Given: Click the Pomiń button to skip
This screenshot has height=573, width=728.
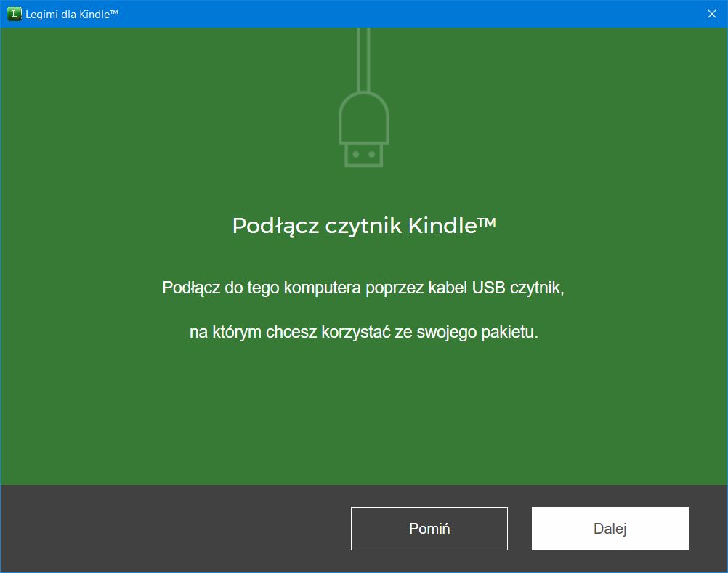Looking at the screenshot, I should 429,529.
